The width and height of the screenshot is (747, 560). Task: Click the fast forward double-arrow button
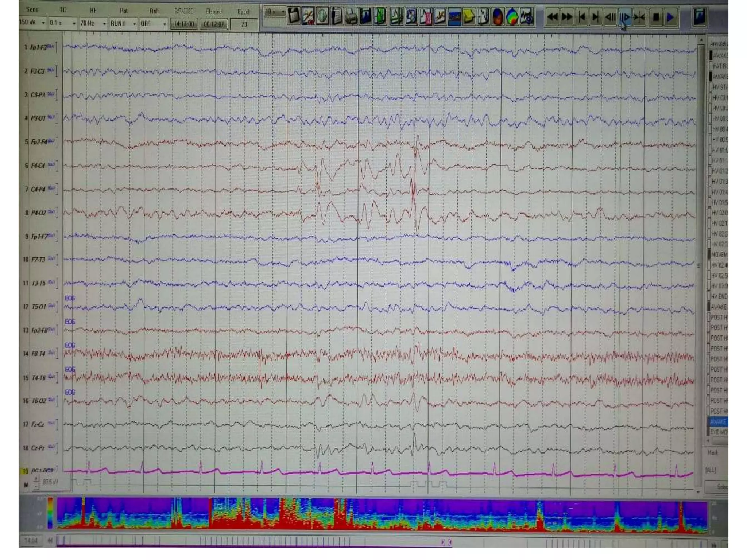pos(567,17)
